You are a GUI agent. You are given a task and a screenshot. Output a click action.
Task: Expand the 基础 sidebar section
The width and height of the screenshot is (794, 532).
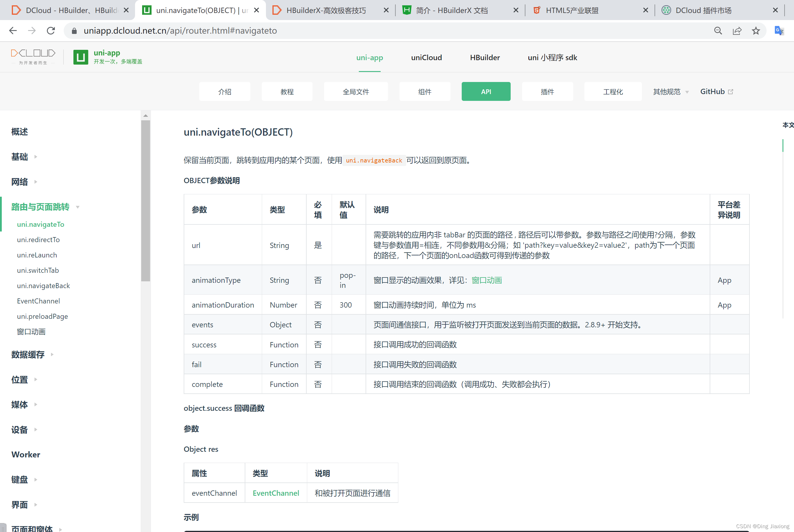[24, 157]
